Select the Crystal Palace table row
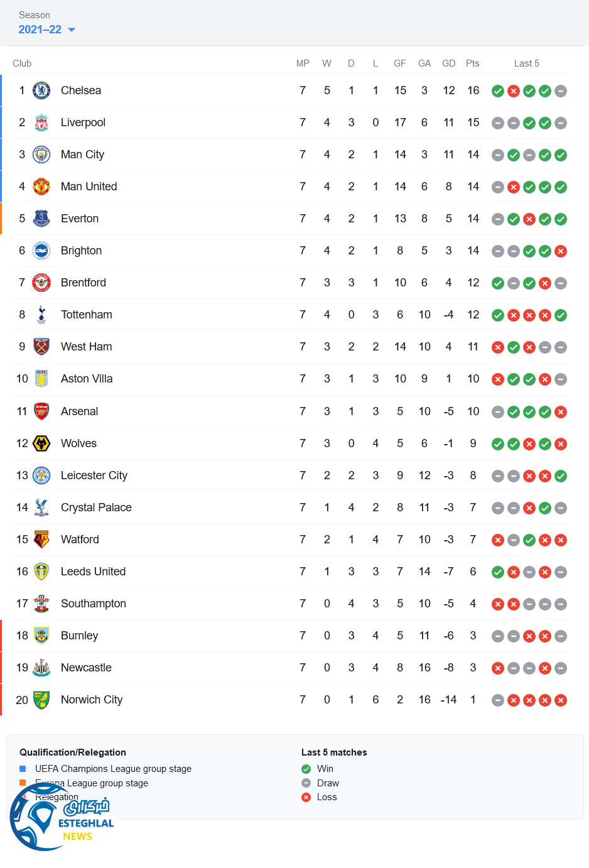 289,507
